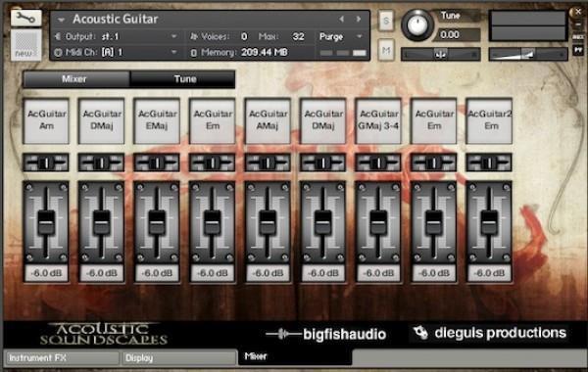Toggle the aux sends button in the header
The width and height of the screenshot is (588, 372).
578,37
